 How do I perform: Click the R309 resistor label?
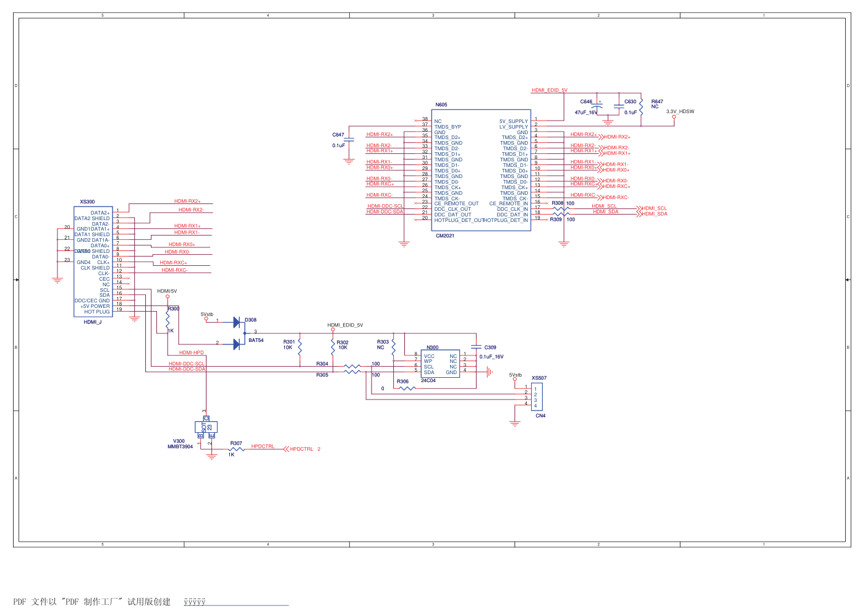pyautogui.click(x=556, y=220)
